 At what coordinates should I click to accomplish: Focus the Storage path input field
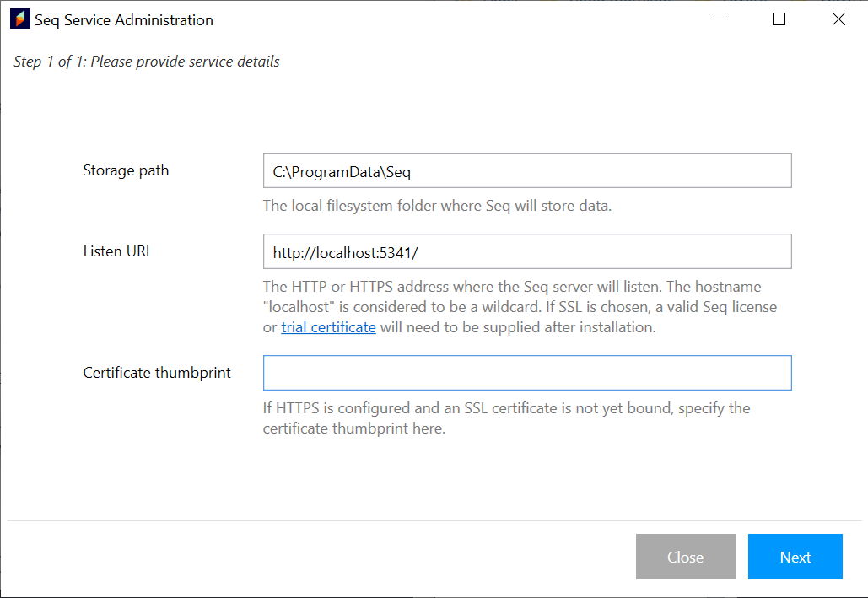[527, 170]
